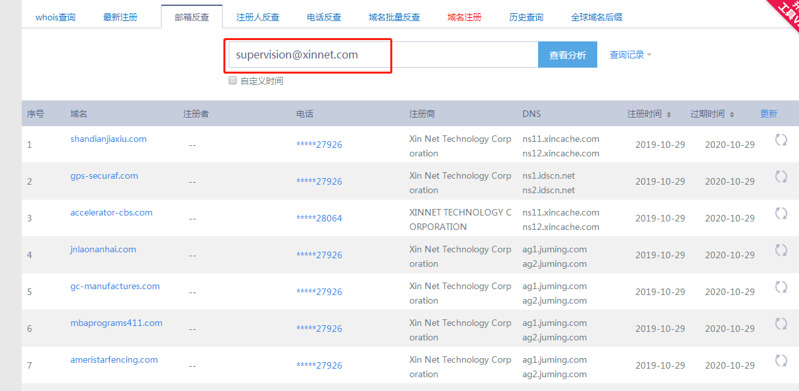The height and width of the screenshot is (391, 799).
Task: Refresh the gps-securaf.com row
Action: (781, 177)
